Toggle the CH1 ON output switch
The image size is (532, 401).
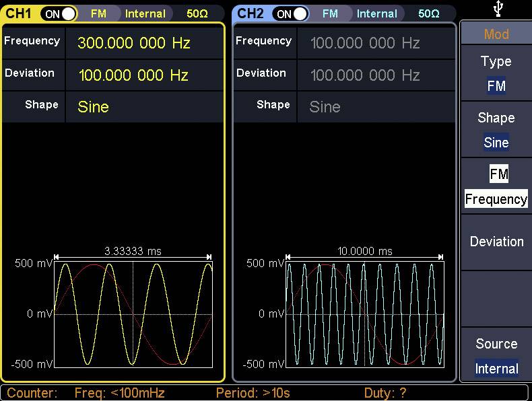(59, 13)
